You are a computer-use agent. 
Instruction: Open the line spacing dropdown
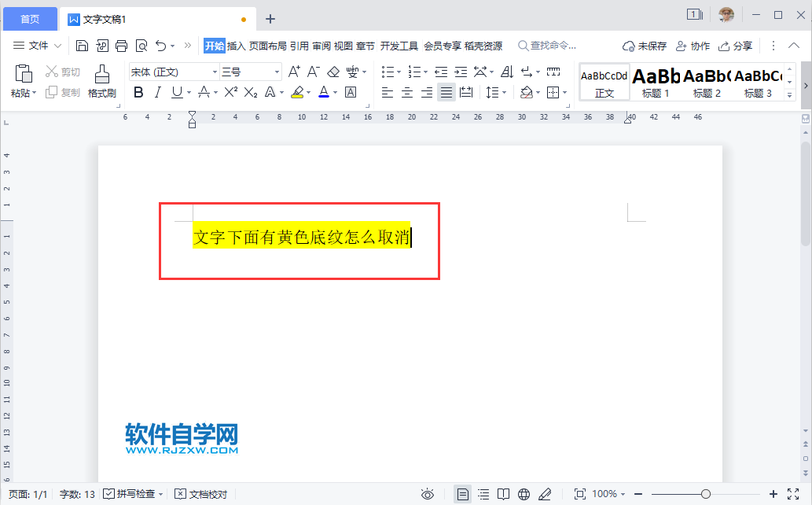(497, 92)
